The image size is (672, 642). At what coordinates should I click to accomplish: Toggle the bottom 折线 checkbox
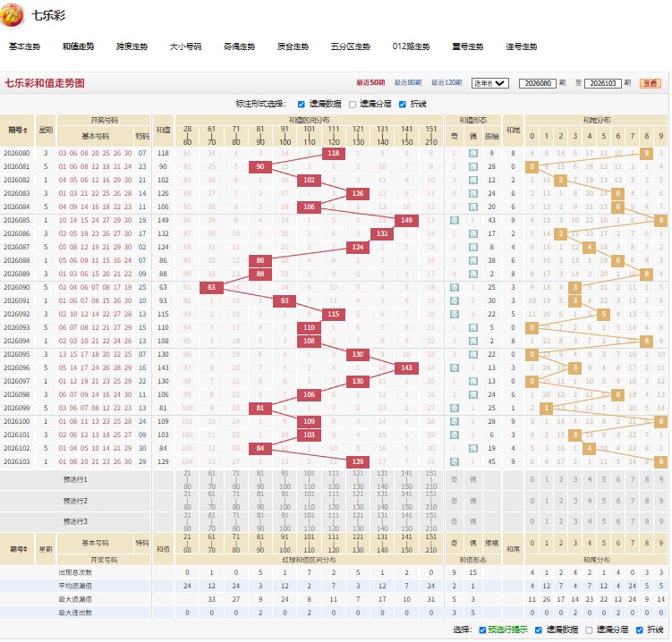click(x=640, y=629)
